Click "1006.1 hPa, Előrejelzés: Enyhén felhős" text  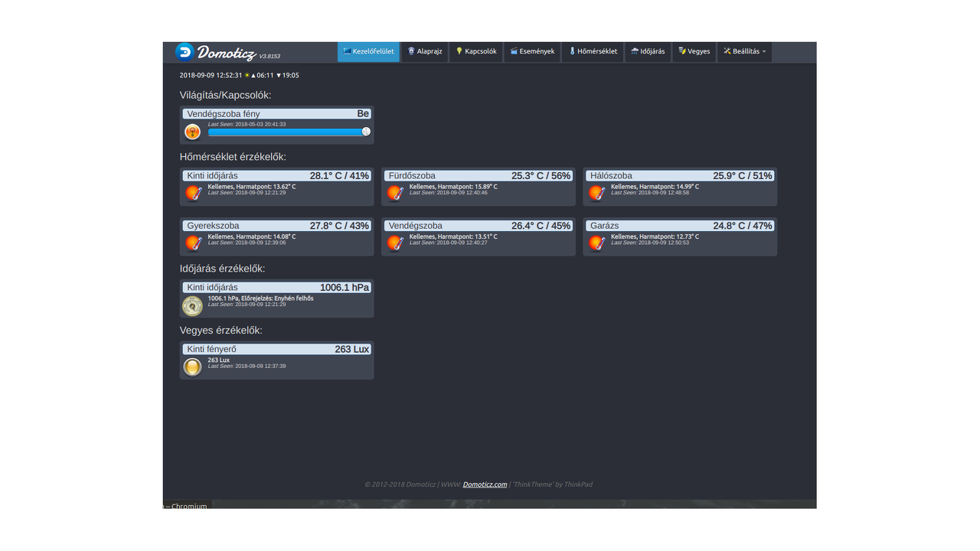point(260,298)
